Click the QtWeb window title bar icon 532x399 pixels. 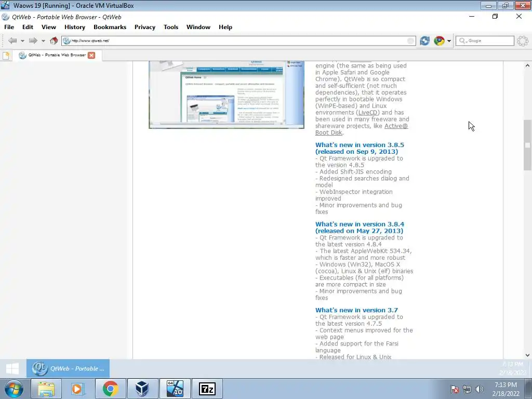pos(5,17)
